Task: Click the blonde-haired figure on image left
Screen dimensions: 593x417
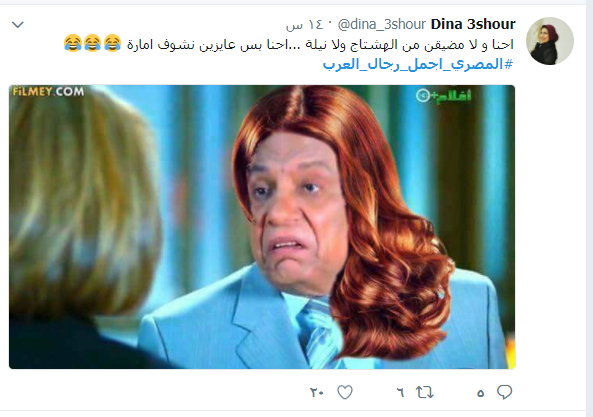Action: click(x=83, y=227)
